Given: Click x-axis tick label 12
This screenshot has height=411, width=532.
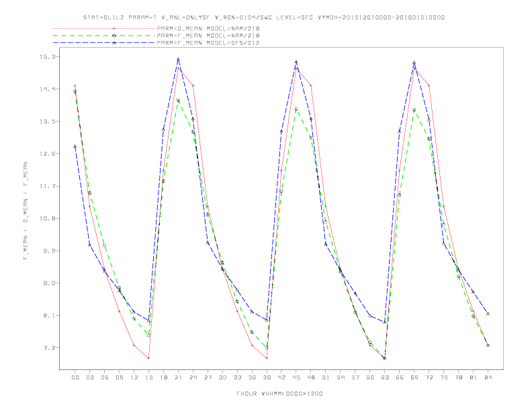Looking at the screenshot, I should (134, 377).
